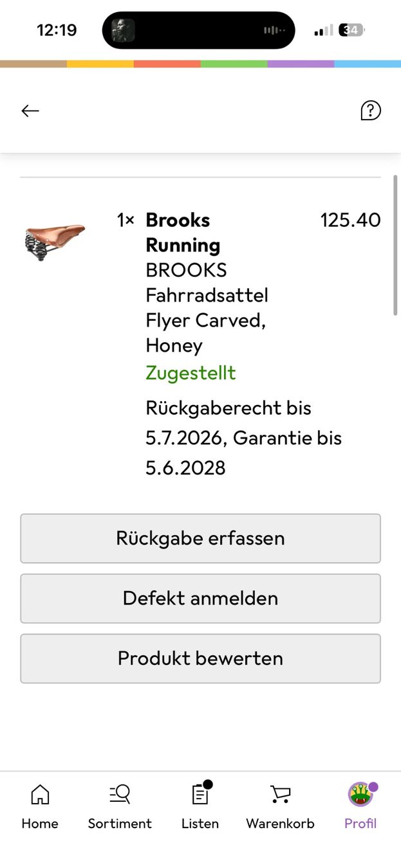Viewport: 401px width, 868px height.
Task: Tap the Listen clipboard icon
Action: click(x=200, y=794)
